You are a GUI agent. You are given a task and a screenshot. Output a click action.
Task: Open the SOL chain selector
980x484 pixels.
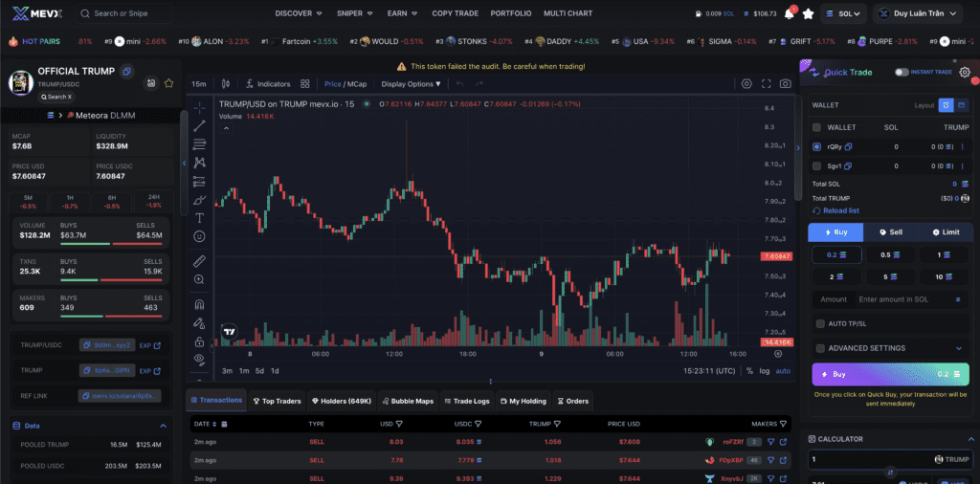(x=844, y=13)
